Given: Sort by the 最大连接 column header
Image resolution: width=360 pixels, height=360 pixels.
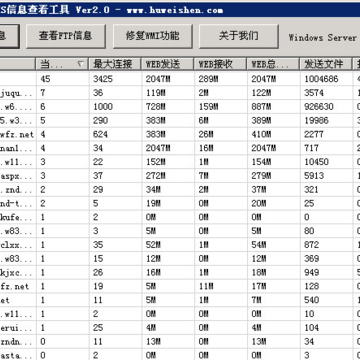Looking at the screenshot, I should [115, 64].
